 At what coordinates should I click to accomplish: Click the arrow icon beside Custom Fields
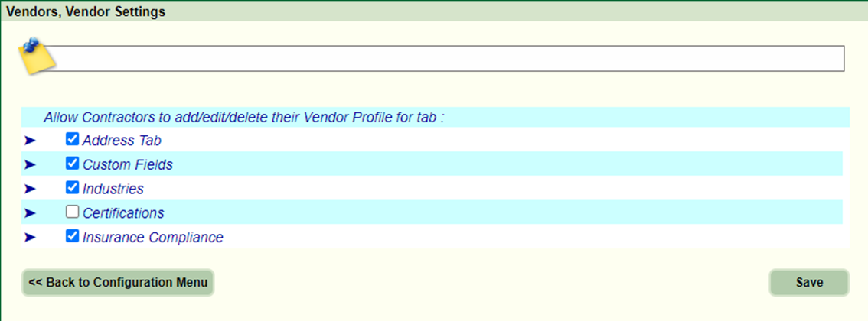(30, 164)
